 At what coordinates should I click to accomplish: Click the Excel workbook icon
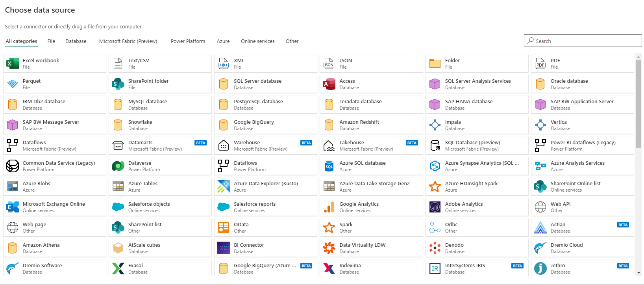pos(13,63)
